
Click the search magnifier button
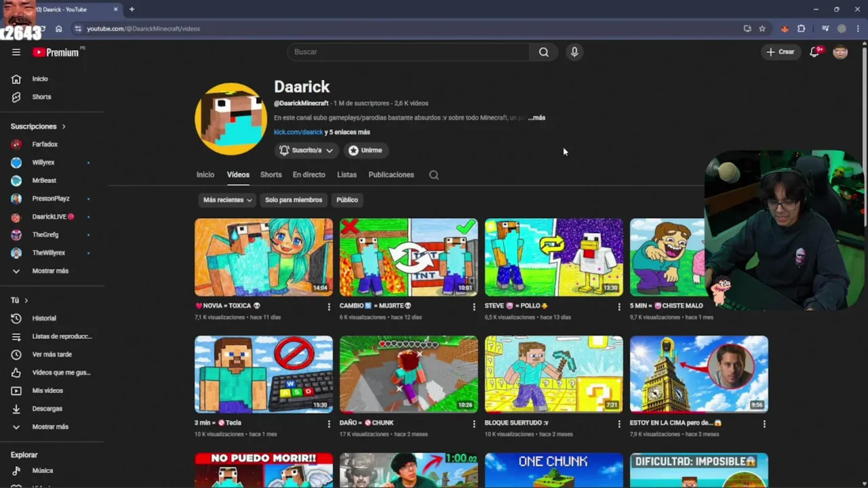click(544, 52)
